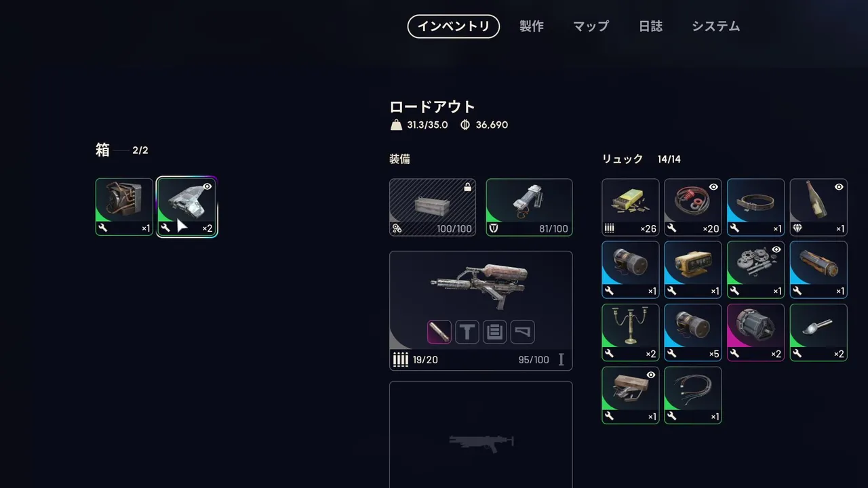Choose the silver spoon item ×2
The image size is (868, 488).
(x=818, y=333)
